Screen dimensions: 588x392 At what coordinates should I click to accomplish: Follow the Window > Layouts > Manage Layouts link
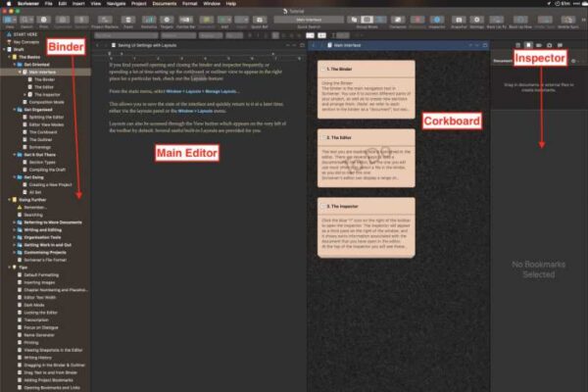(203, 91)
